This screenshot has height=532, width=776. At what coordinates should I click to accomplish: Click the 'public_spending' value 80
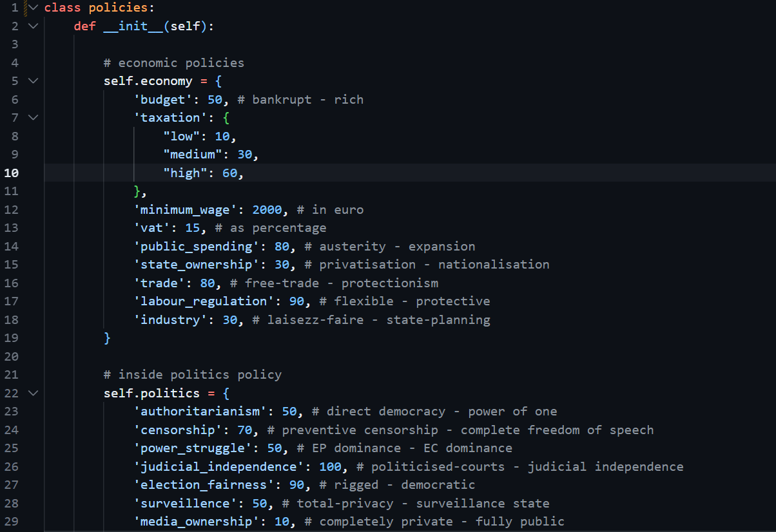click(282, 247)
